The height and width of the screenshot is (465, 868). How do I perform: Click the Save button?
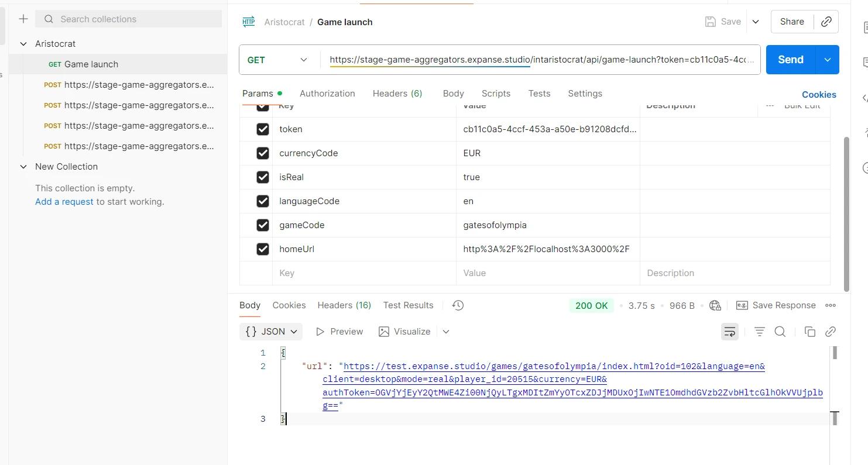[x=723, y=22]
